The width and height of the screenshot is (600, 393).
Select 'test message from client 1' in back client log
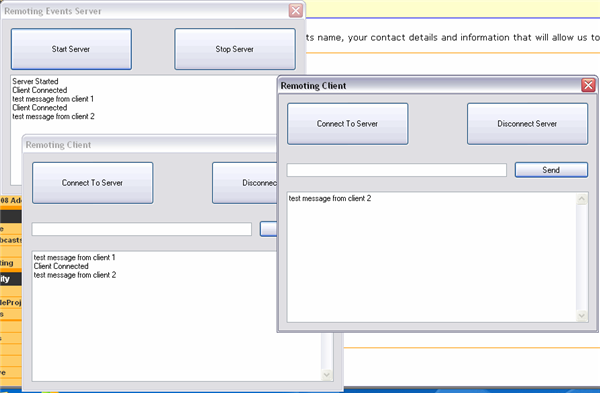point(74,257)
